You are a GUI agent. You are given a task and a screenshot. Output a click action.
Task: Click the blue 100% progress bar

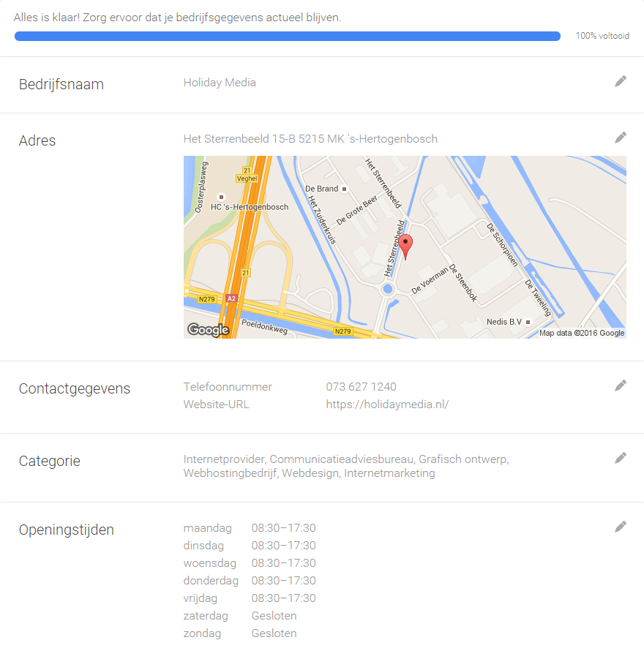click(x=288, y=36)
